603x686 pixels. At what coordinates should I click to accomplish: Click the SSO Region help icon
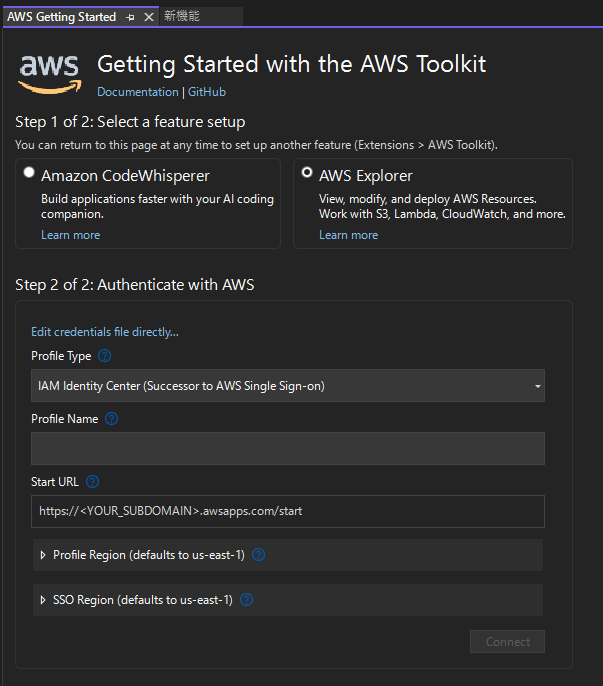tap(246, 600)
